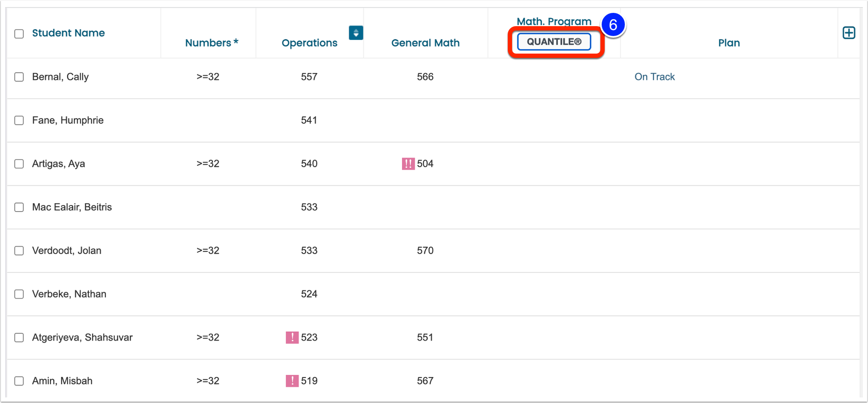Click the Math. Program header label
The image size is (868, 403).
coord(554,21)
